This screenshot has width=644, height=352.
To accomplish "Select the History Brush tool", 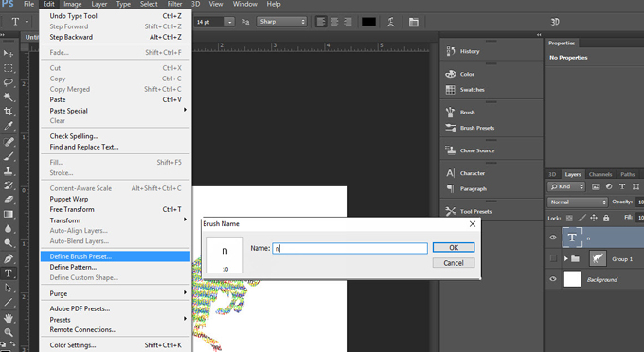I will click(x=9, y=185).
